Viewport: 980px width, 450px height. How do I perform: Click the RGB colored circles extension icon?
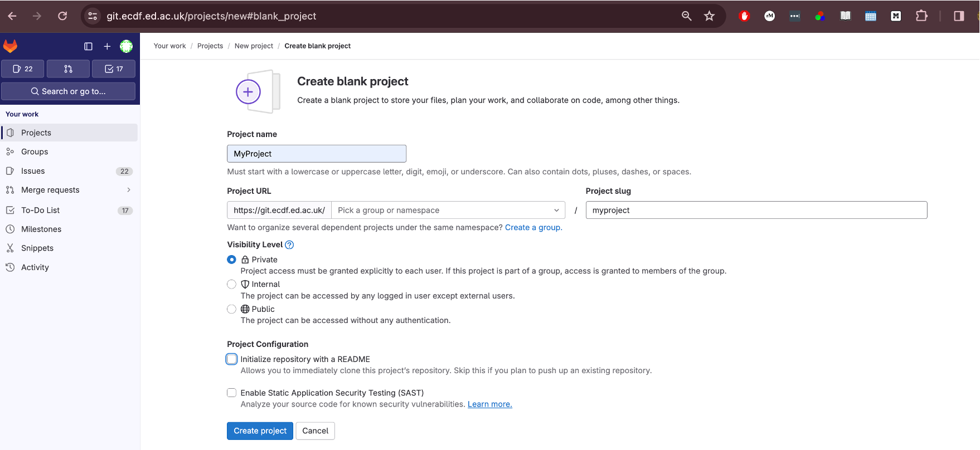pos(820,16)
